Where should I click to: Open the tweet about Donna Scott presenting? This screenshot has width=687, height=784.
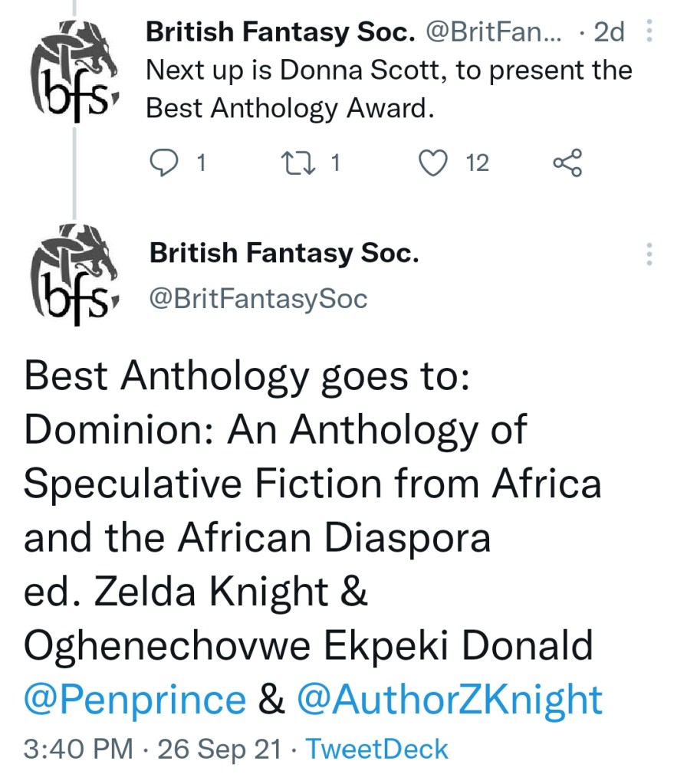tap(389, 90)
